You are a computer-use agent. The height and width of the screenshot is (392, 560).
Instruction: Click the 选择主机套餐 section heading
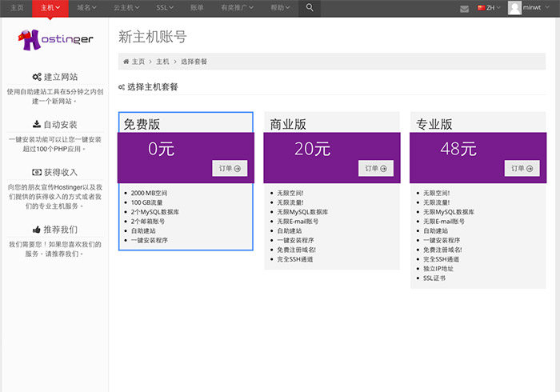(x=153, y=86)
